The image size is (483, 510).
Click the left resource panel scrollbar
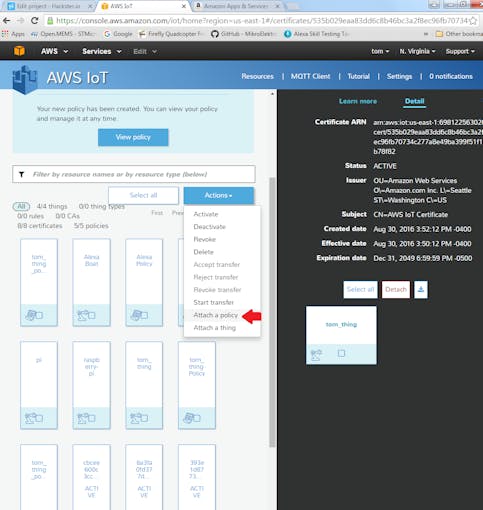tap(272, 312)
